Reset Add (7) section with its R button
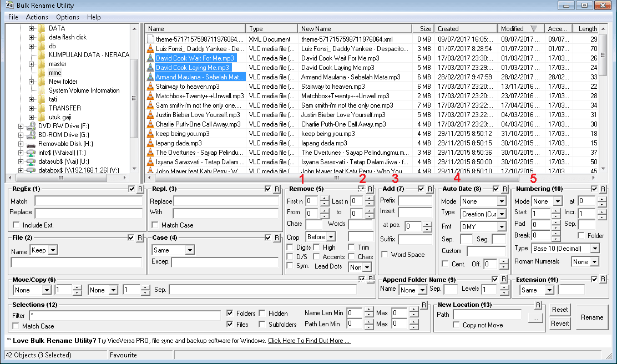Image resolution: width=617 pixels, height=364 pixels. [x=429, y=189]
